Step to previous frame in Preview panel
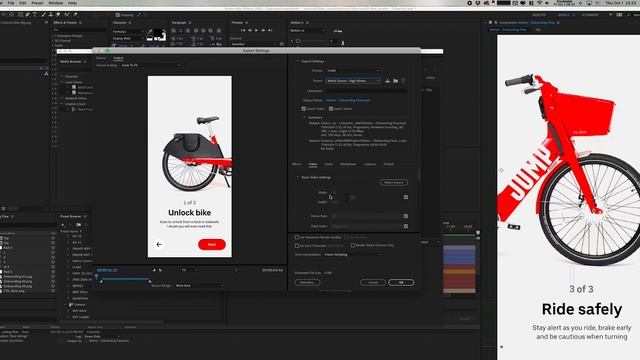The width and height of the screenshot is (640, 360). (x=250, y=30)
